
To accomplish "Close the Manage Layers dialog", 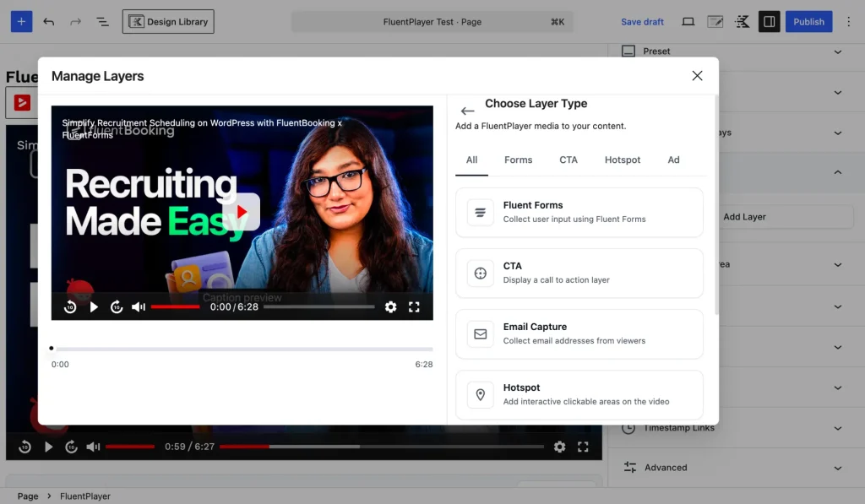I will [x=697, y=75].
